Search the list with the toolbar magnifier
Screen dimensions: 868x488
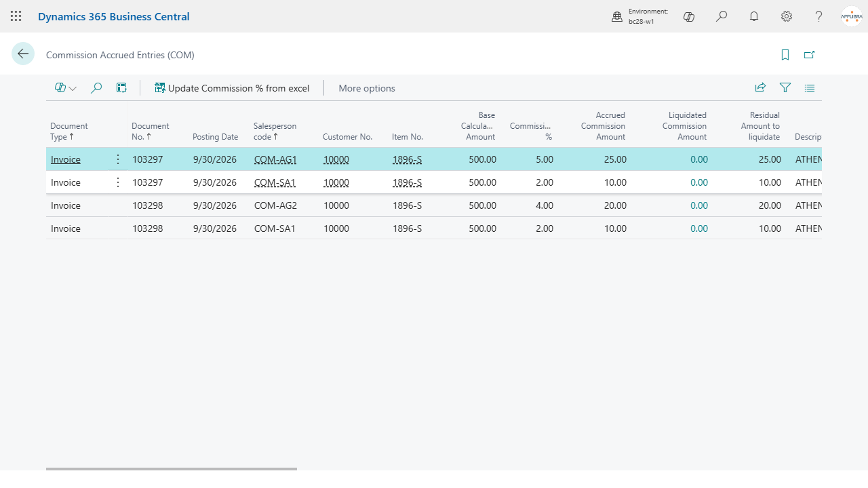coord(96,87)
